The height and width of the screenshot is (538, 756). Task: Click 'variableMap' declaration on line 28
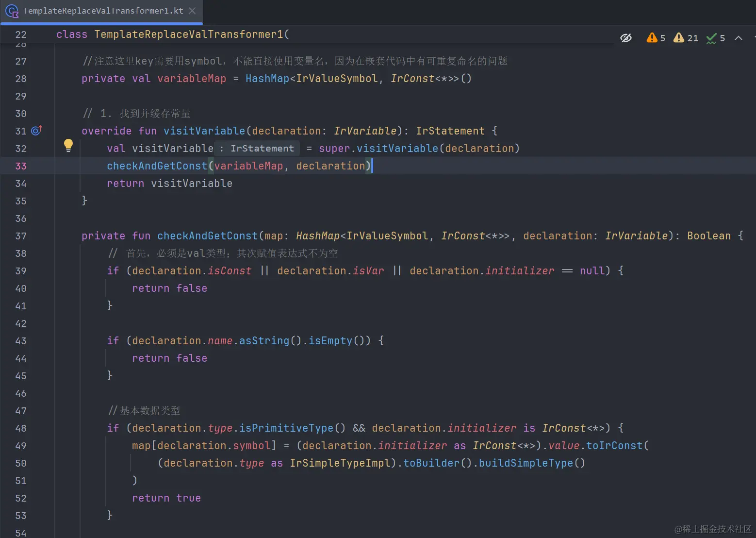[192, 79]
